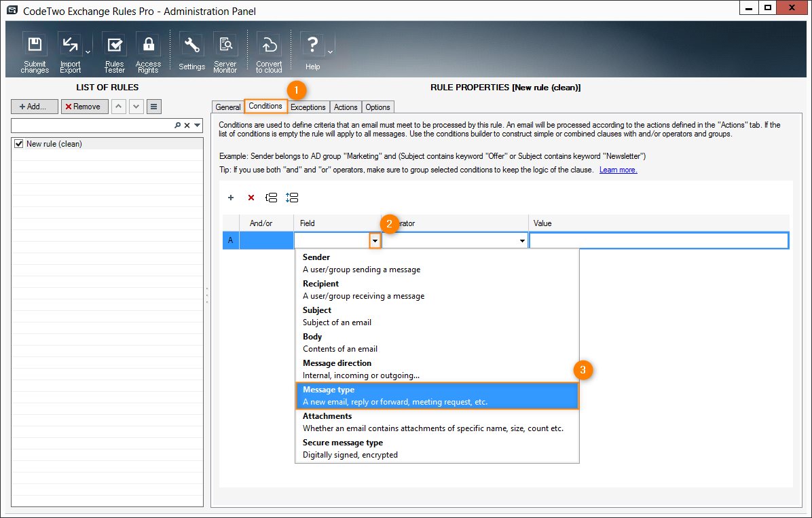
Task: Choose Subject from the field list
Action: [437, 316]
